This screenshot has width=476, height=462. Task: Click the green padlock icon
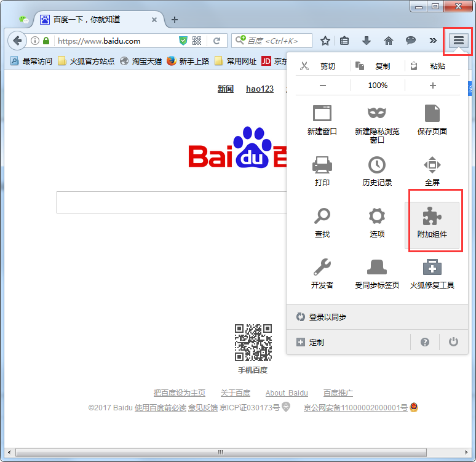(46, 41)
